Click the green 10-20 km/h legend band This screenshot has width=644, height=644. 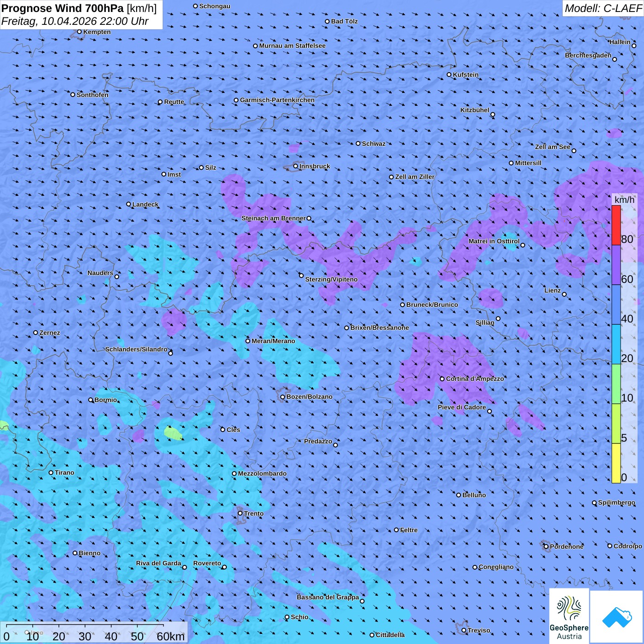[x=616, y=384]
